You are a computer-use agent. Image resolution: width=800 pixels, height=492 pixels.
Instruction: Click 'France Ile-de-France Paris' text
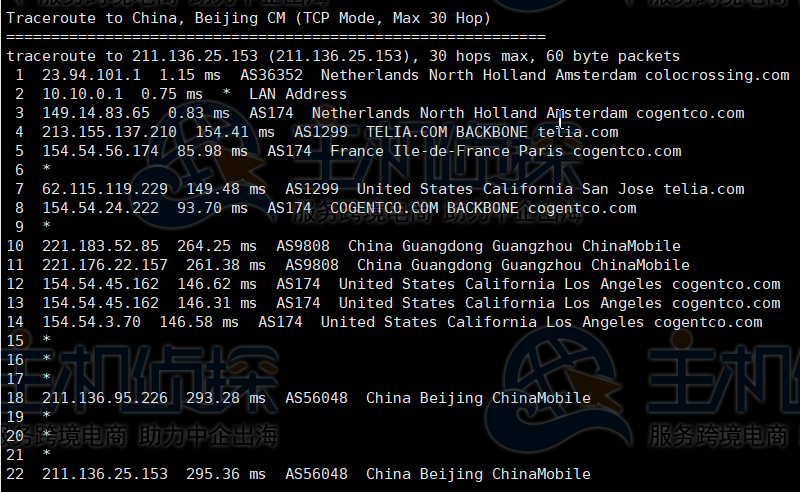pos(446,151)
